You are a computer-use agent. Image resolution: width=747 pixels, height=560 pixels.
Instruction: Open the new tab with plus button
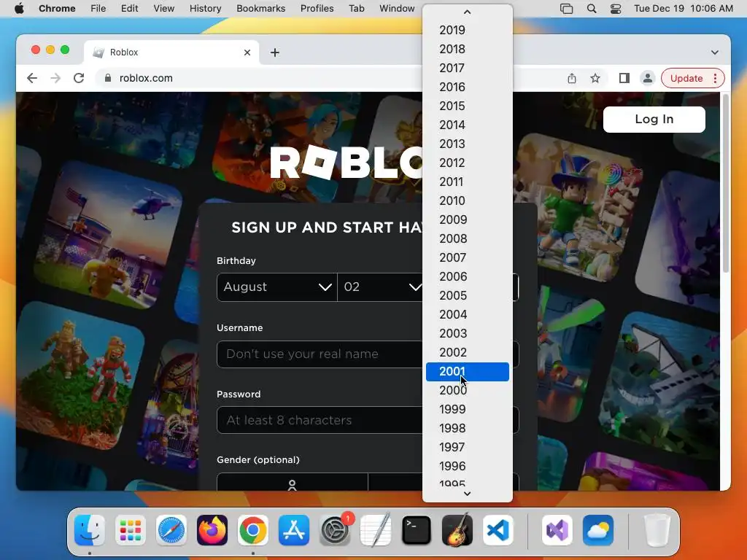(x=275, y=52)
